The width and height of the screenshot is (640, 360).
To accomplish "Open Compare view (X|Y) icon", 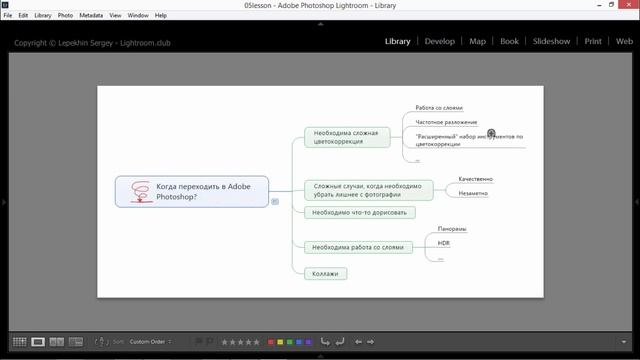I will click(x=57, y=342).
